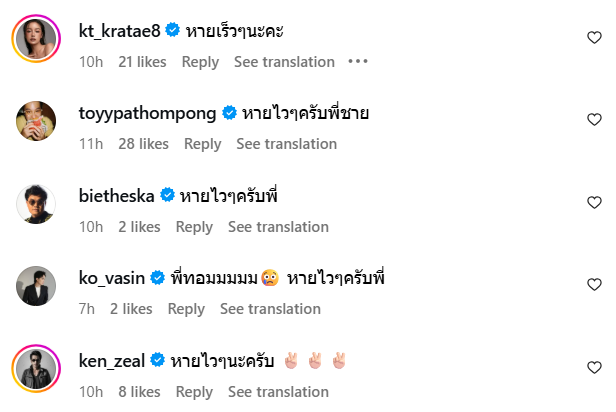View the 8 likes on ken_zeal's comment
This screenshot has width=616, height=412.
(x=139, y=392)
